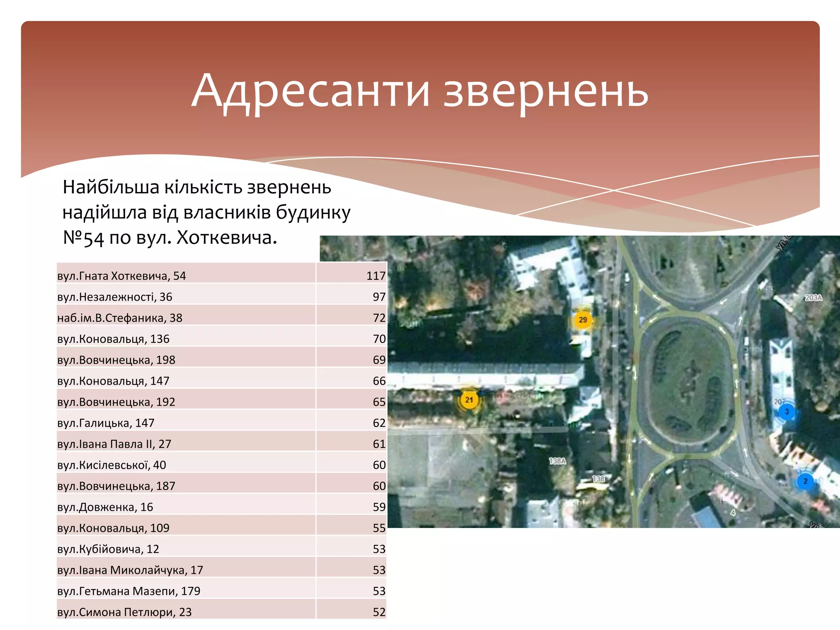840x630 pixels.
Task: Select the вул.Коновальця, 136 row
Action: point(113,339)
